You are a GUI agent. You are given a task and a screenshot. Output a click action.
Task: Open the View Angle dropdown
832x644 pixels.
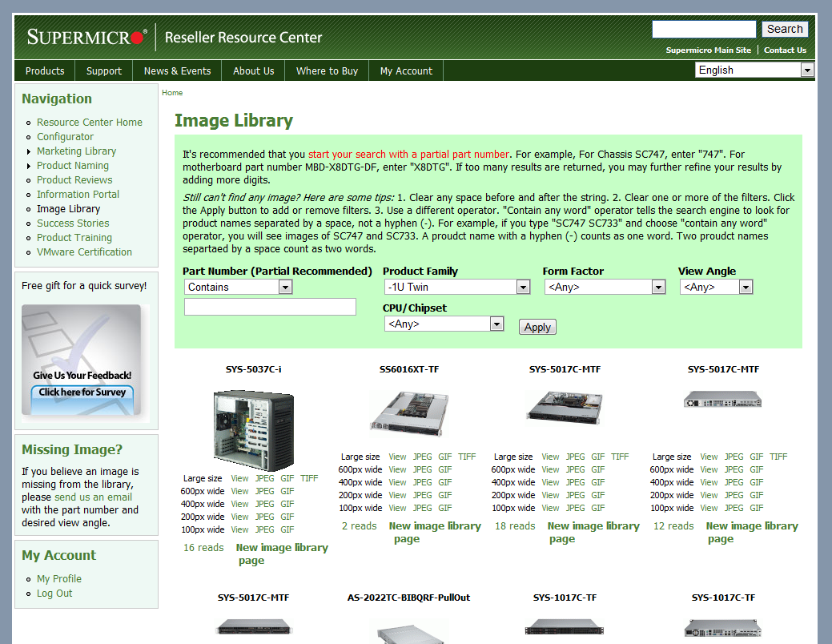(717, 288)
